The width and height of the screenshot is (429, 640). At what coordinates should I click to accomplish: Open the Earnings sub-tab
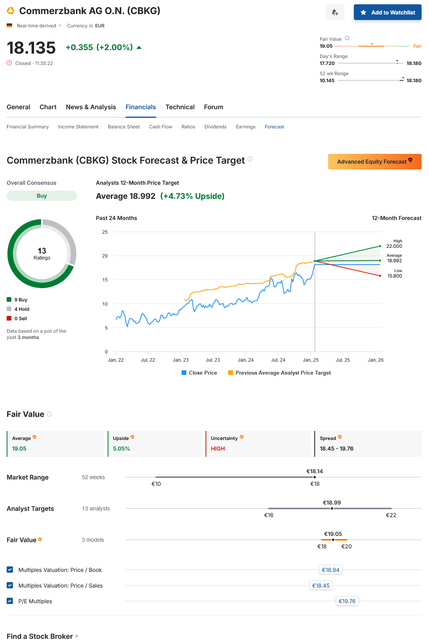245,127
